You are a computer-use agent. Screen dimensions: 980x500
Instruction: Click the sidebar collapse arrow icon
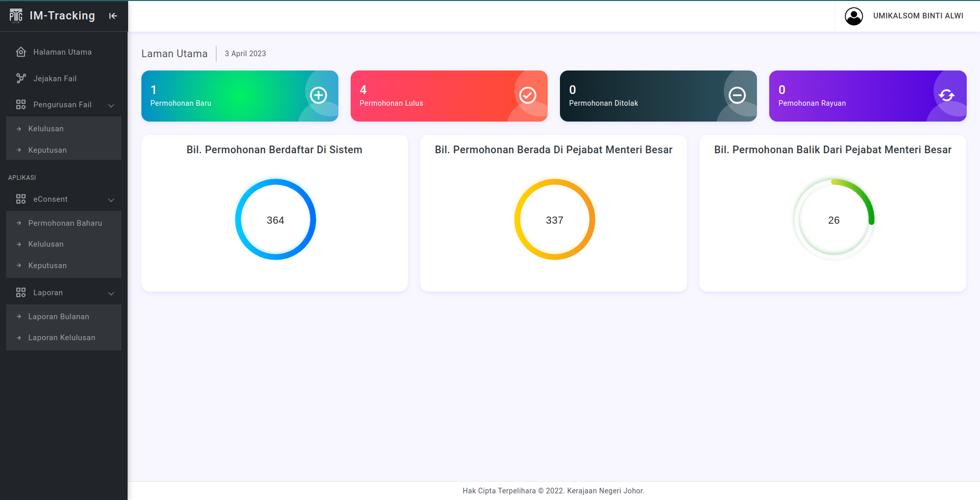[x=113, y=16]
